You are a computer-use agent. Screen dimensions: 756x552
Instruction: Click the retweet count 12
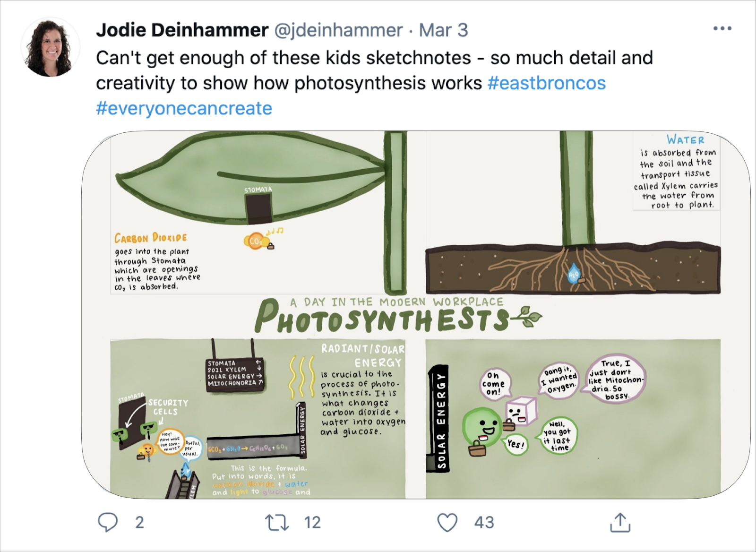312,523
